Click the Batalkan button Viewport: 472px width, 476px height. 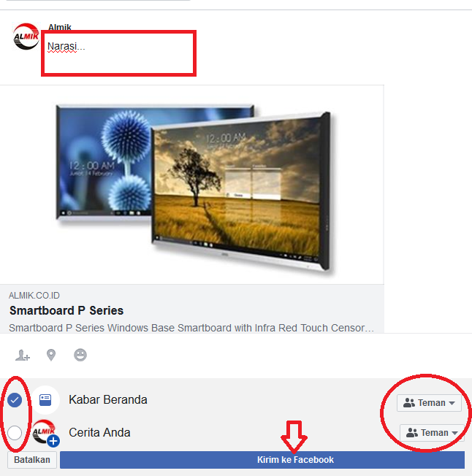32,460
